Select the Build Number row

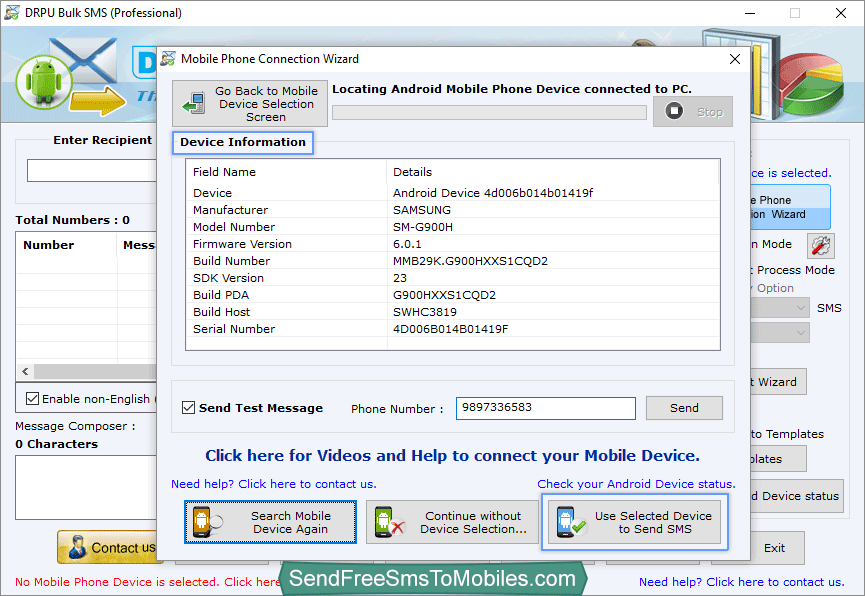[452, 261]
